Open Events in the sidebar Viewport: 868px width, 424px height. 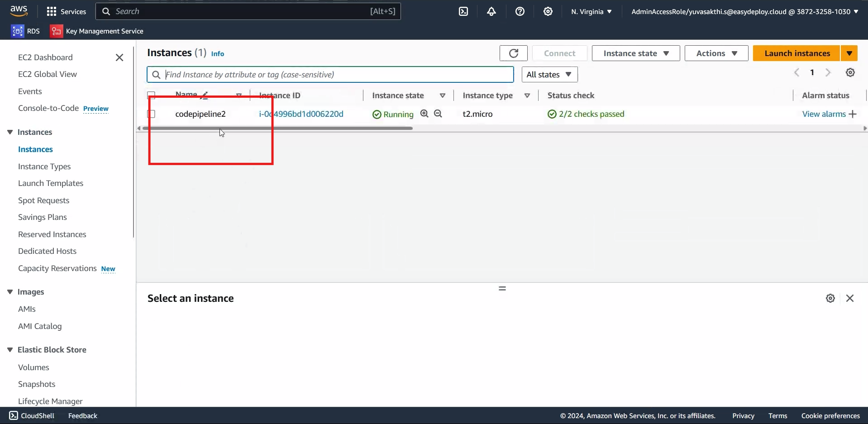coord(30,91)
